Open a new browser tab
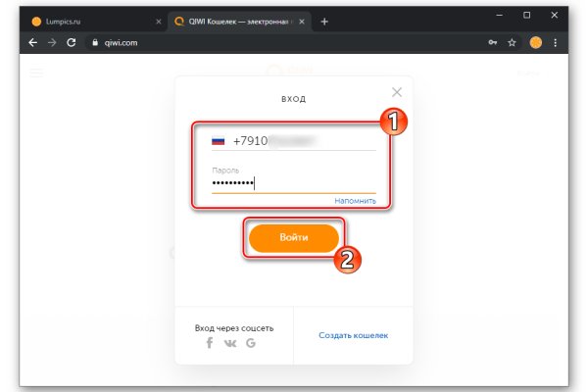588x392 pixels. click(324, 21)
